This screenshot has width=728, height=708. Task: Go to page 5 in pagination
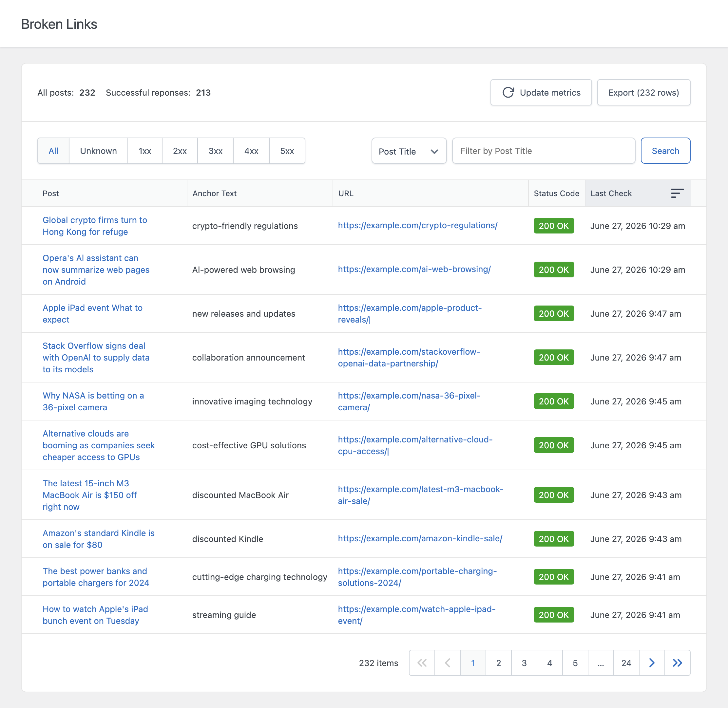pyautogui.click(x=575, y=662)
